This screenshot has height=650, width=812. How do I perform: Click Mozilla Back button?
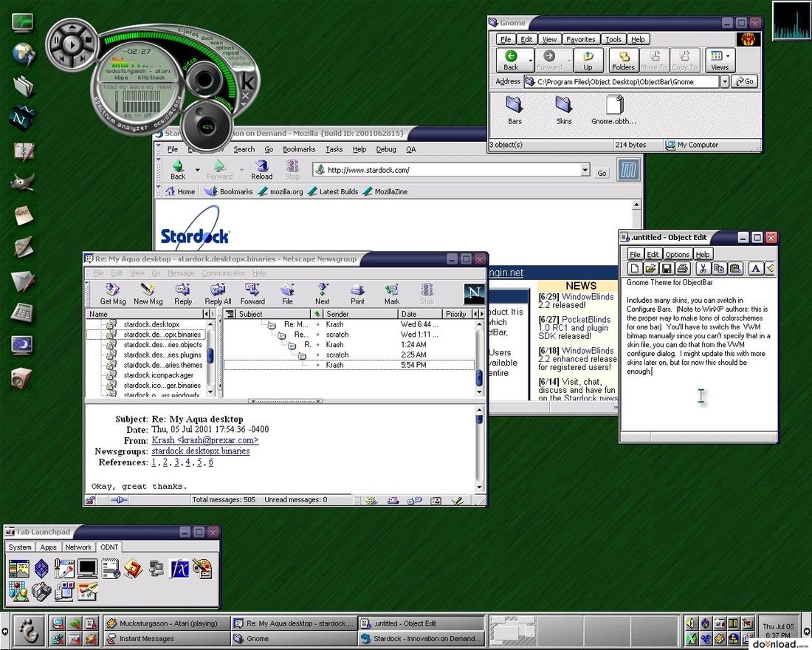[178, 169]
